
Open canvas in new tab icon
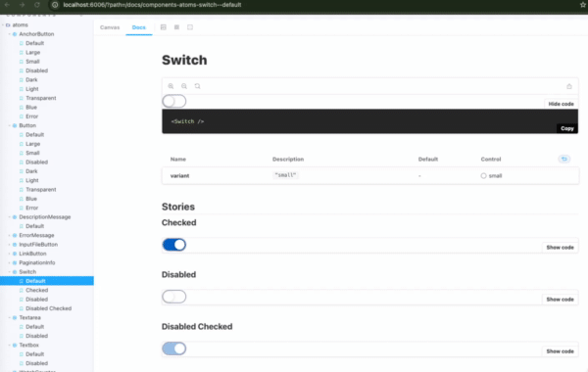coord(569,86)
